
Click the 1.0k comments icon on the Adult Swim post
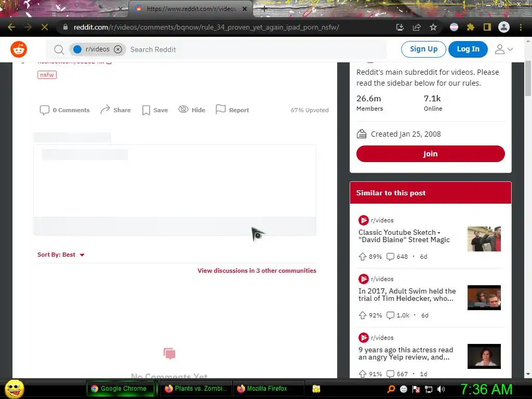[391, 315]
